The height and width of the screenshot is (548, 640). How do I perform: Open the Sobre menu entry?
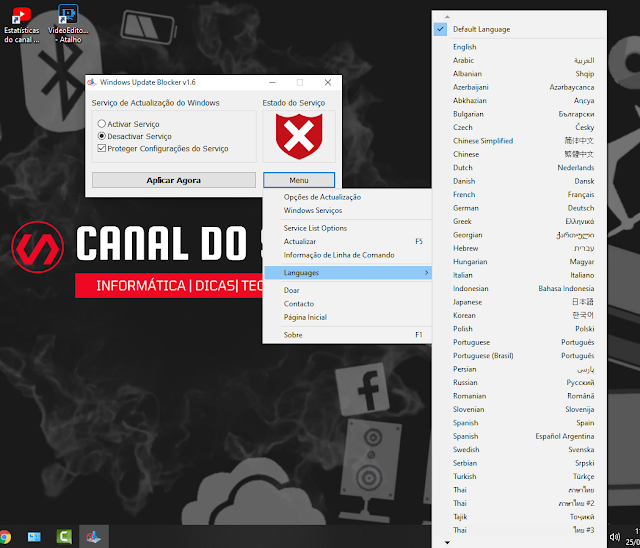347,335
